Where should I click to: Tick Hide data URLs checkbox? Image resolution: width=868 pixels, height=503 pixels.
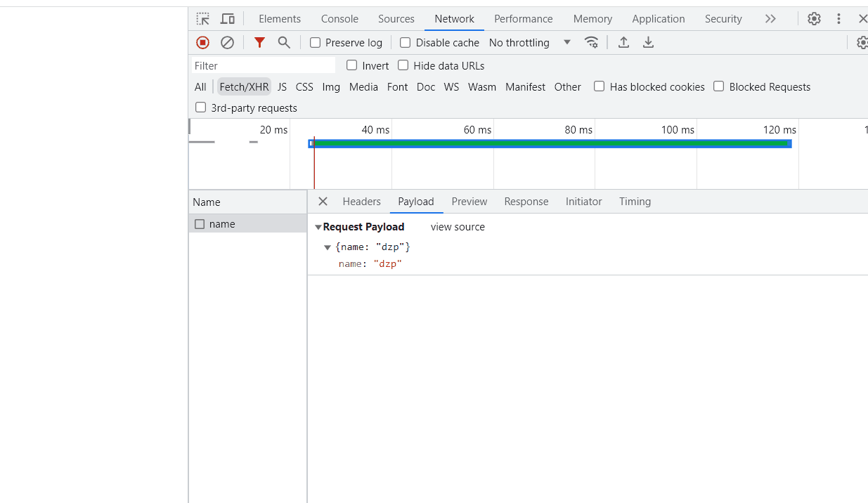point(403,65)
